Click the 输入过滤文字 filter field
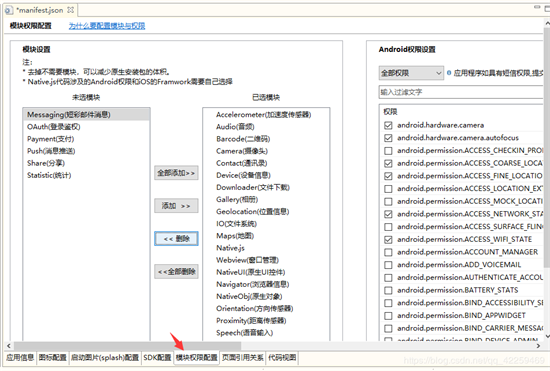The width and height of the screenshot is (550, 371). click(x=461, y=92)
